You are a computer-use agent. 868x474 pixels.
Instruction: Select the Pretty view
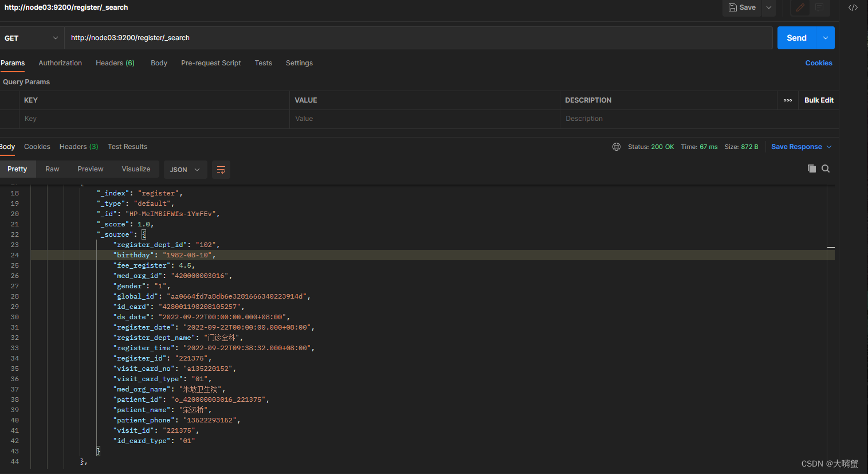[x=17, y=169]
